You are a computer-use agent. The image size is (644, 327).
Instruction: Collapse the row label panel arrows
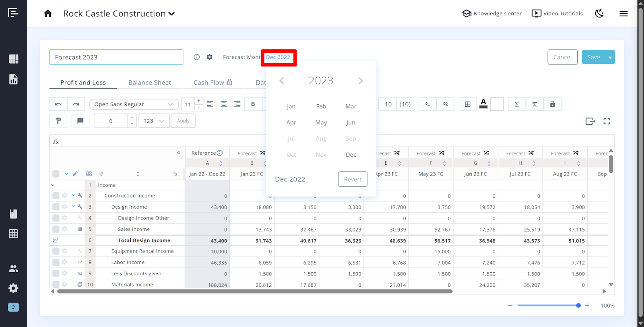(179, 153)
